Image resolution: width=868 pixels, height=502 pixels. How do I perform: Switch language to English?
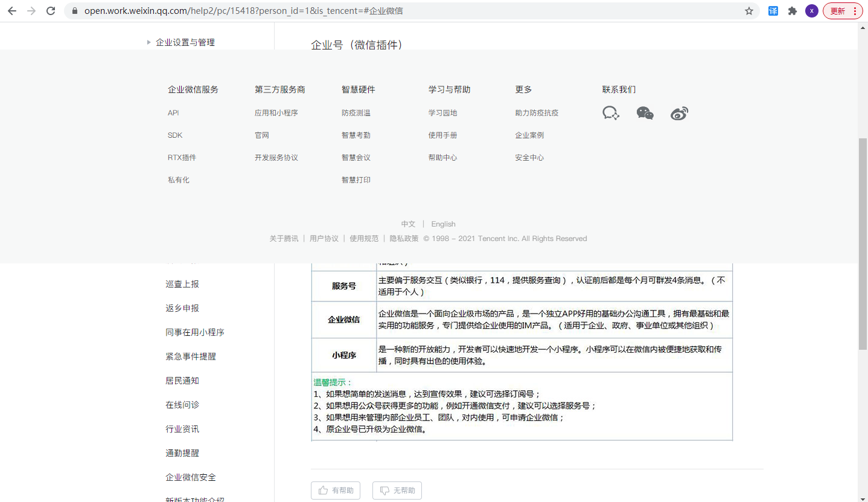(x=444, y=224)
